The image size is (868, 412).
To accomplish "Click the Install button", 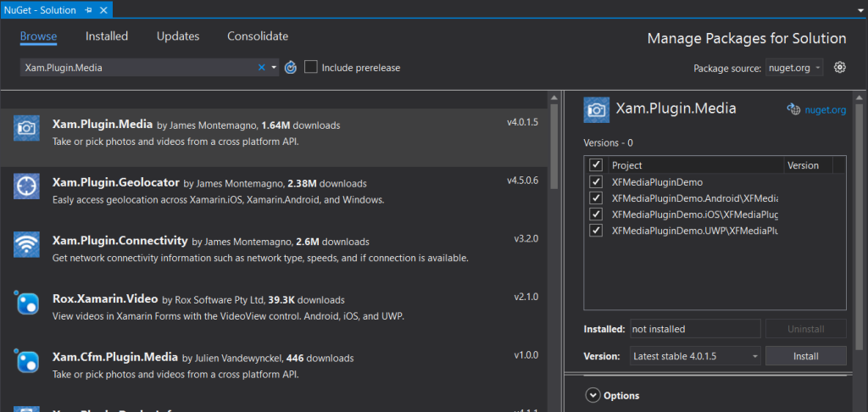I will [805, 356].
